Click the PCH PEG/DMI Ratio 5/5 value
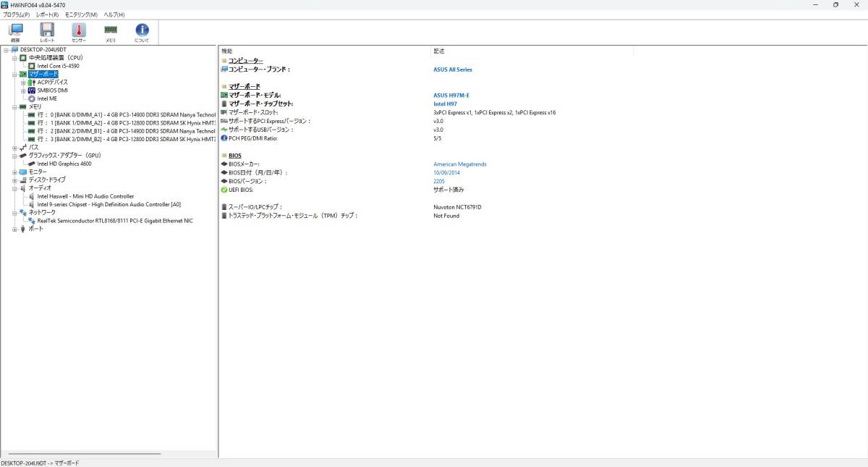Screen dimensions: 868x467 click(437, 138)
